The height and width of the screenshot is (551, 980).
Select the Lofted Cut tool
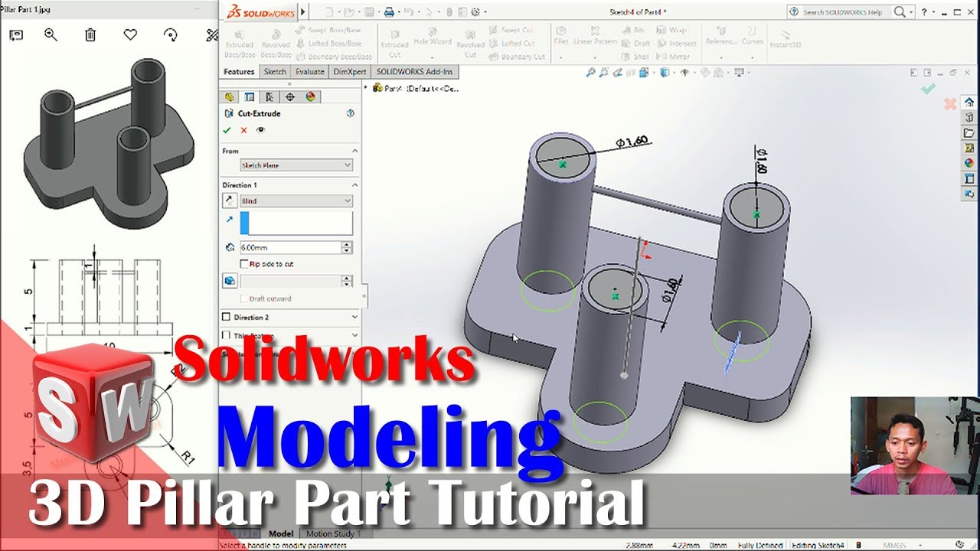coord(511,44)
